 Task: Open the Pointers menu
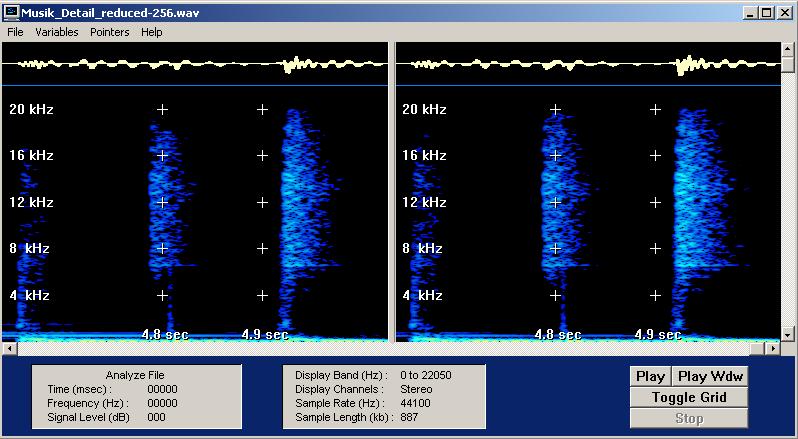point(110,32)
